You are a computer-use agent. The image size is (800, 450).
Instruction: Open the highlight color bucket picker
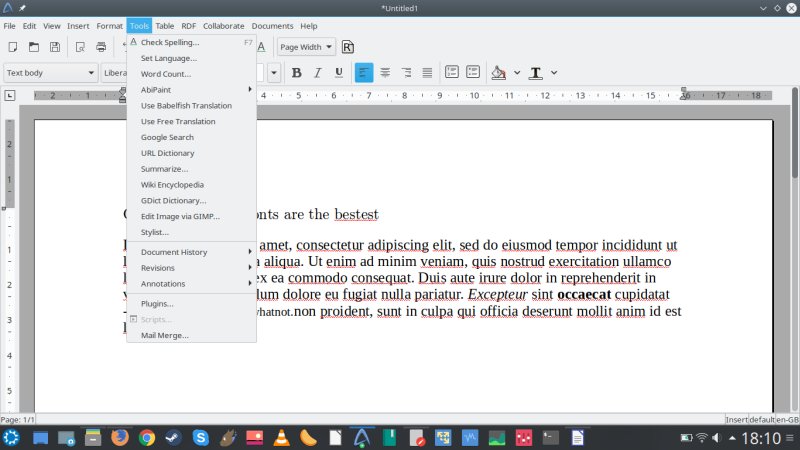pyautogui.click(x=499, y=72)
